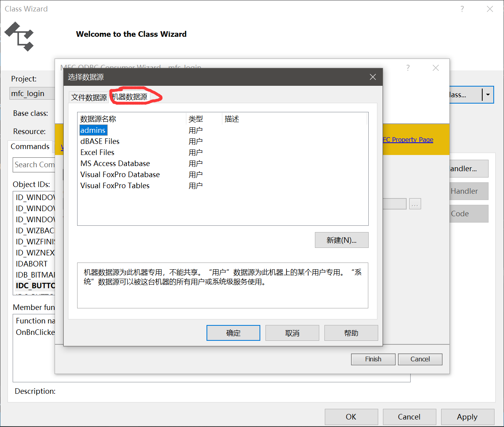Select ID_WIZNEXT in Object IDs list

[x=35, y=253]
